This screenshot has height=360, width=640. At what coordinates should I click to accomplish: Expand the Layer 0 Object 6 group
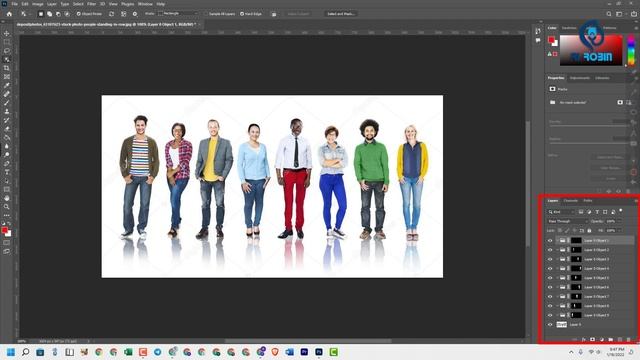[x=557, y=287]
